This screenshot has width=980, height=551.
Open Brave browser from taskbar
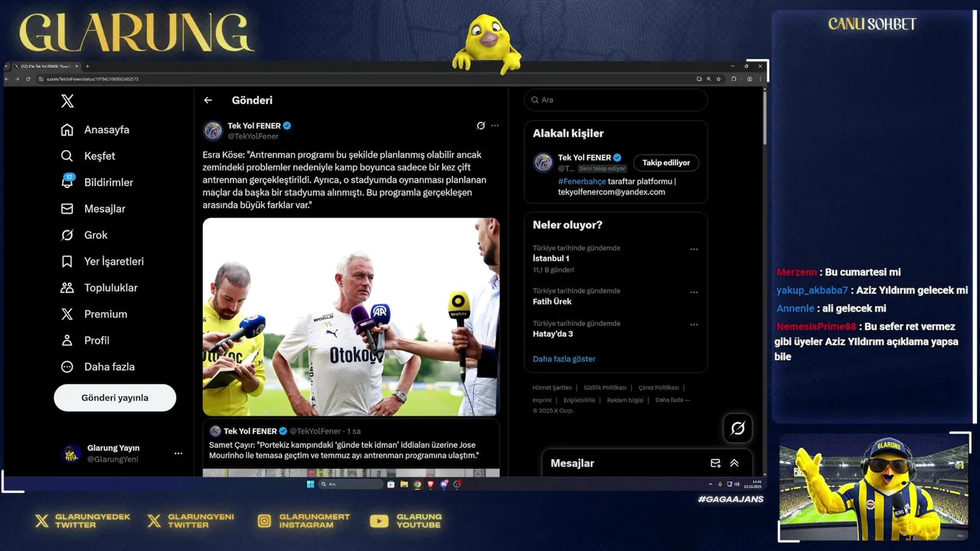[x=431, y=484]
